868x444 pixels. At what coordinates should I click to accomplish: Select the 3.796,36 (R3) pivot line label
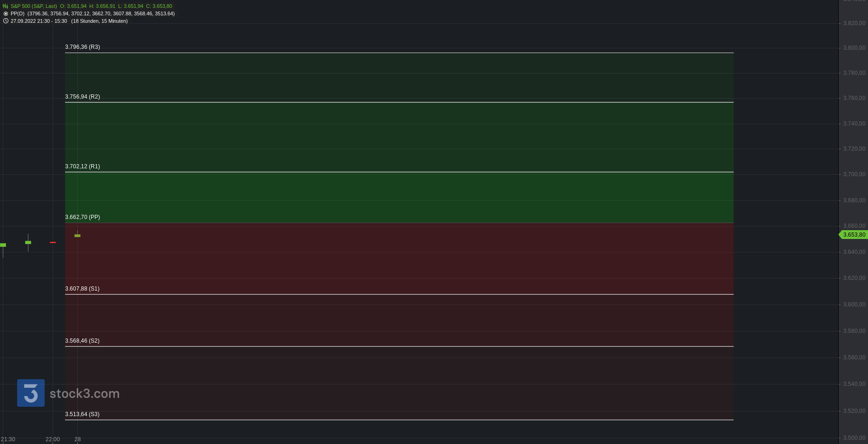click(82, 47)
